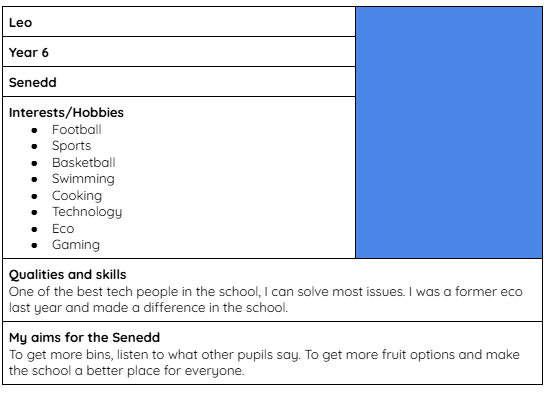
Task: Select the Cooking hobby entry
Action: [77, 196]
